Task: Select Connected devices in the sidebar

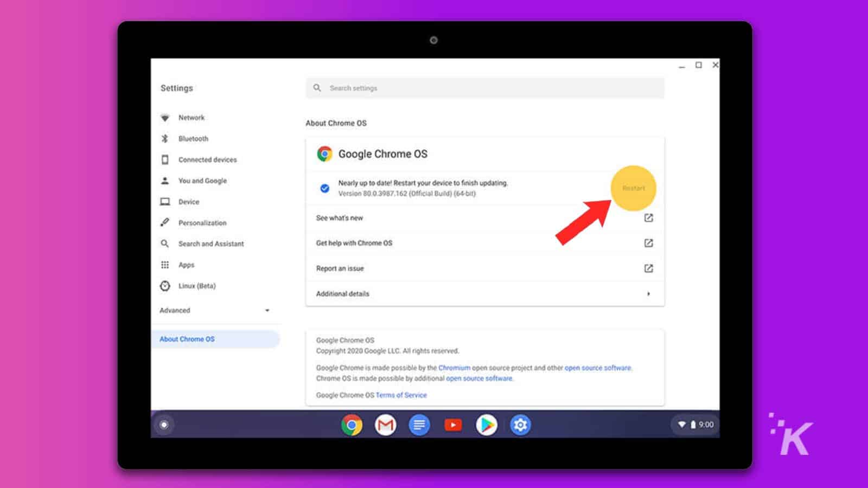Action: pos(207,159)
